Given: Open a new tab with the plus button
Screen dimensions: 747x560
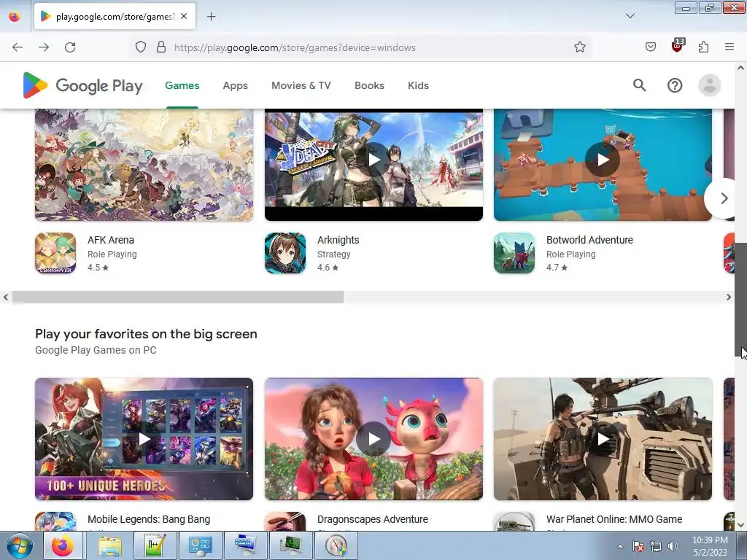Looking at the screenshot, I should [211, 17].
